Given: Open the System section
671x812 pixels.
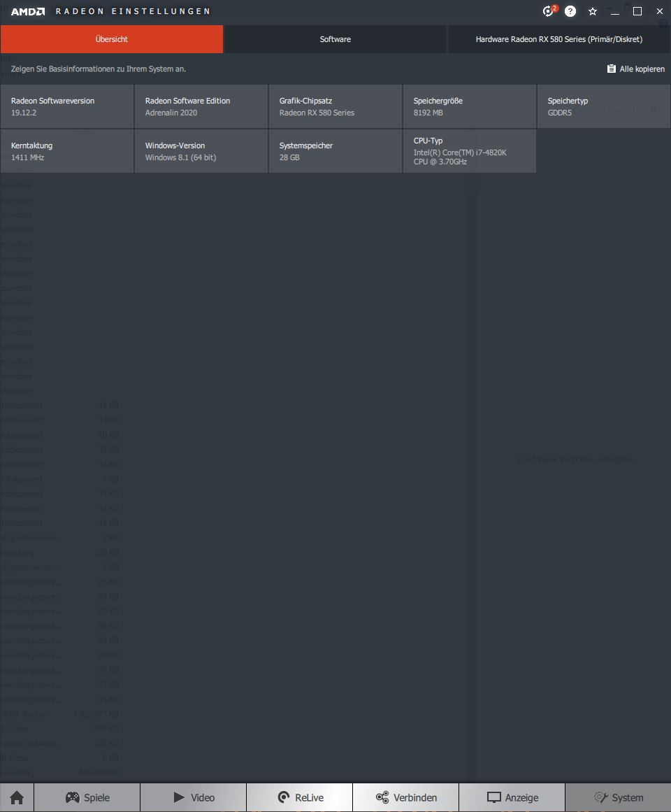Looking at the screenshot, I should (619, 797).
